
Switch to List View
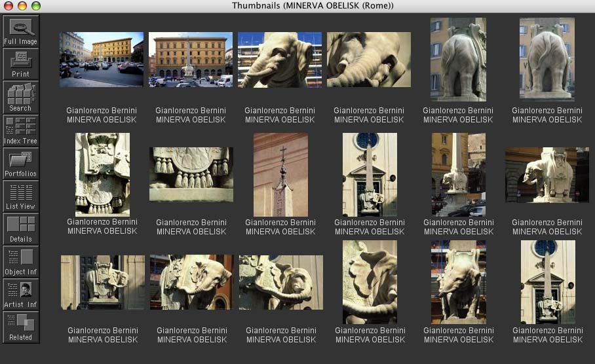20,196
